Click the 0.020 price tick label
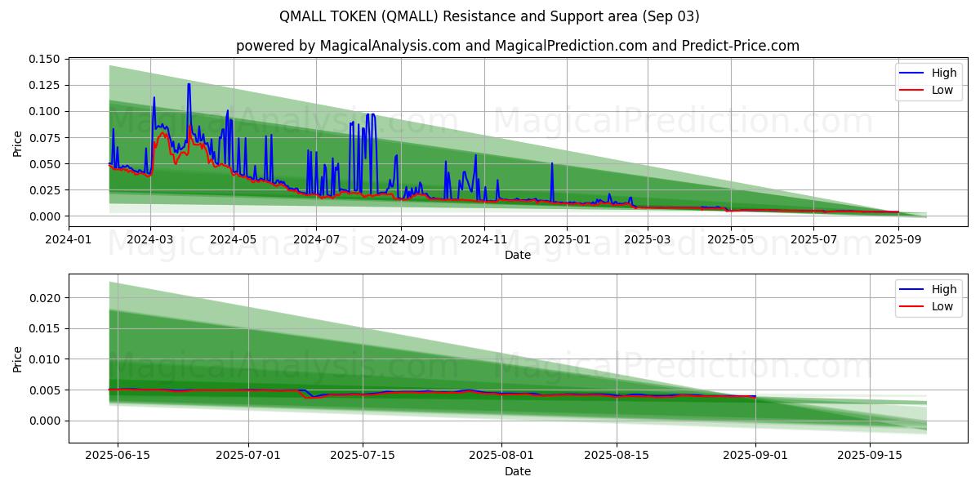The height and width of the screenshot is (490, 980). point(44,298)
